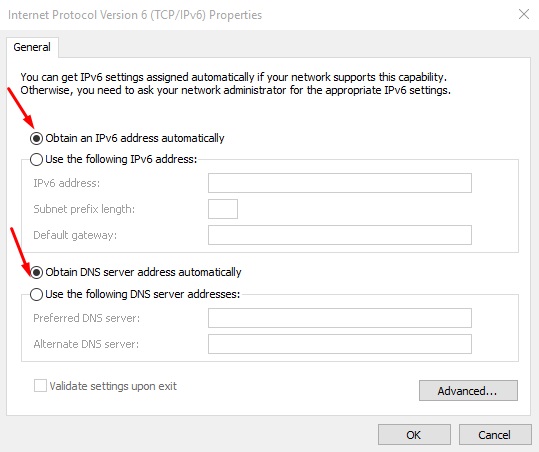The image size is (539, 452).
Task: Click the Default gateway input field
Action: pos(340,235)
